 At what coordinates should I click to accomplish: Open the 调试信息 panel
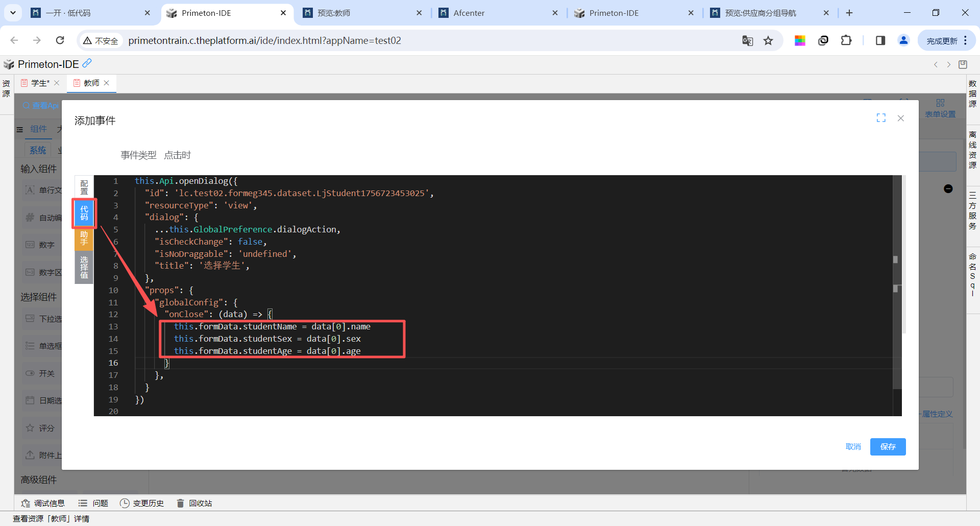click(43, 503)
